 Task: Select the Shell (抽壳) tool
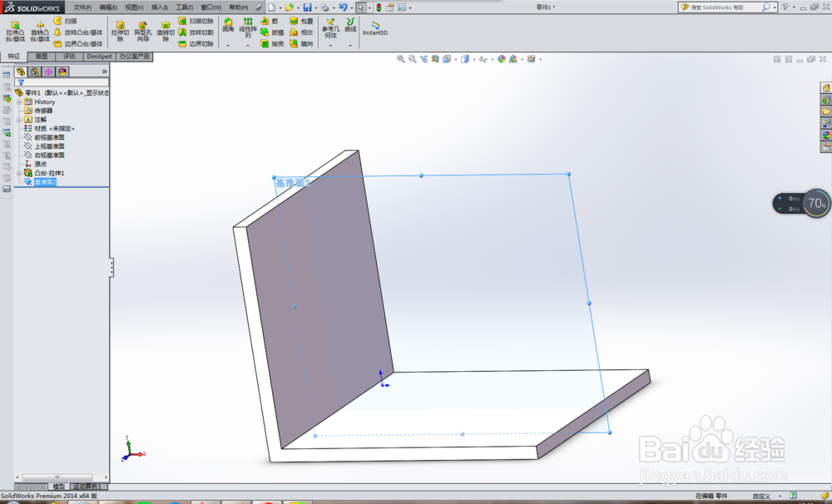click(272, 43)
